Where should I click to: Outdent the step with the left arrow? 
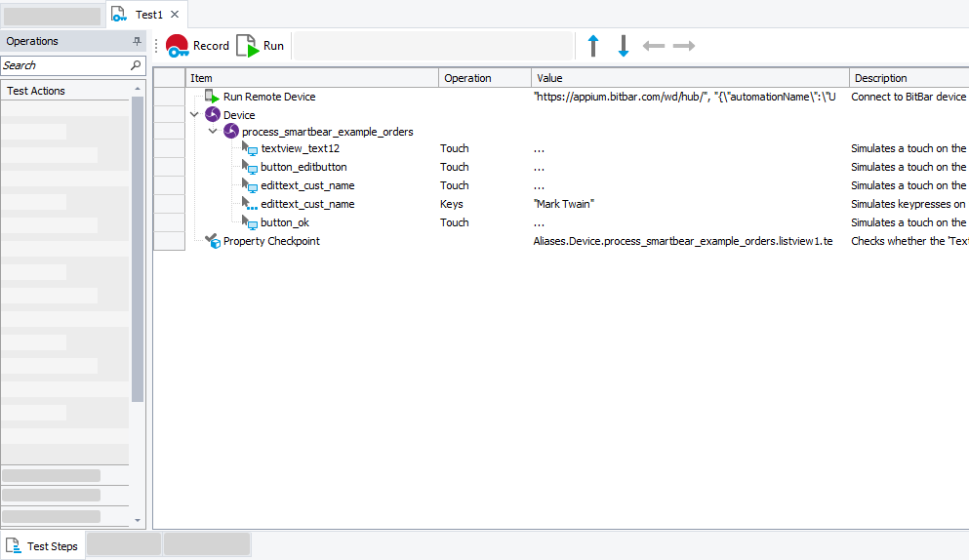[654, 46]
